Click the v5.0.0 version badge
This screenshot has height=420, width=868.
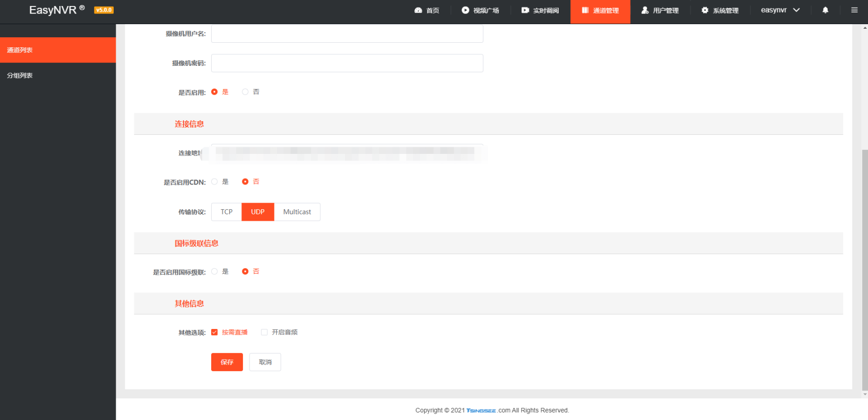104,10
